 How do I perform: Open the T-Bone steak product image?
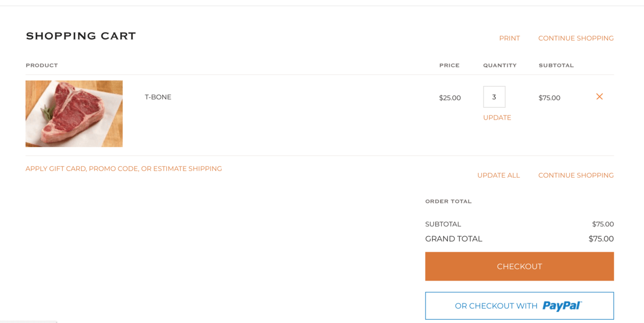[x=74, y=114]
